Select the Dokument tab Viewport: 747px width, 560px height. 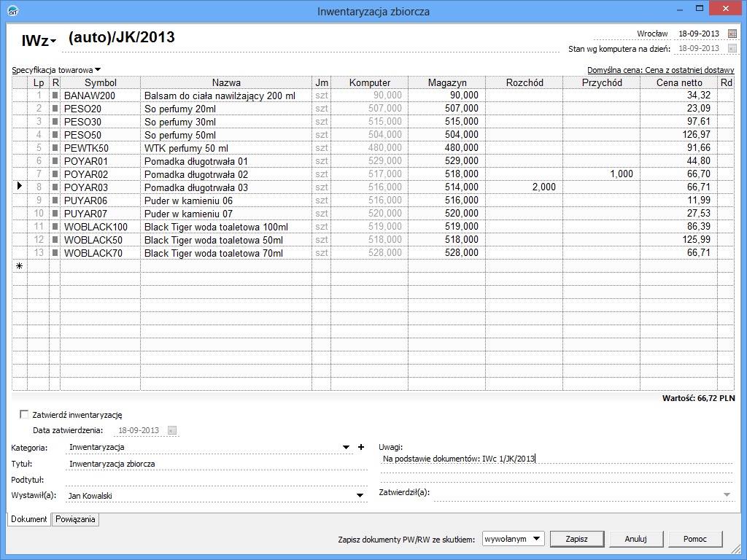point(29,519)
